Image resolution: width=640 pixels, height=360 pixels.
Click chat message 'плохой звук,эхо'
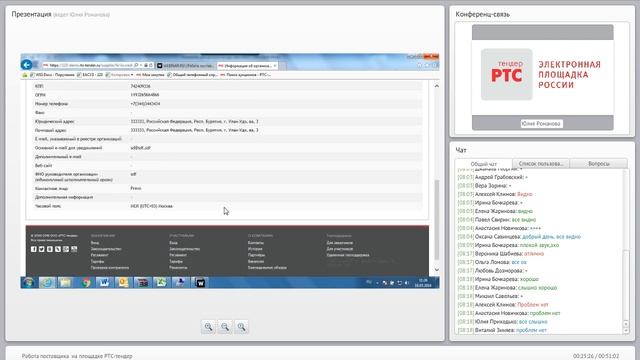pos(539,245)
